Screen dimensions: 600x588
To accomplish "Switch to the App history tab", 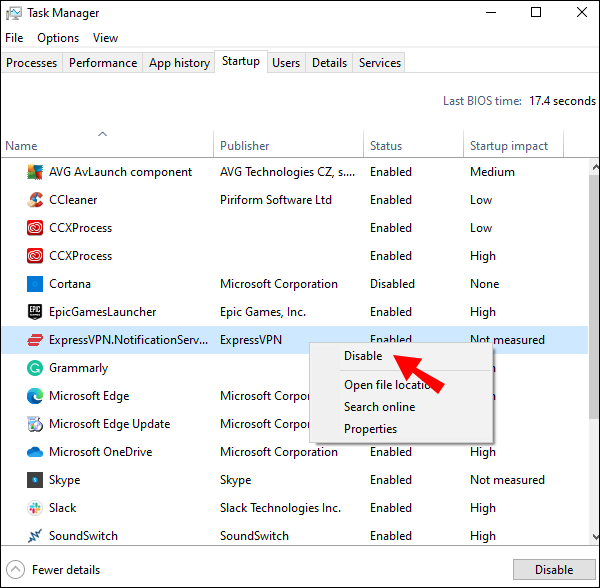I will [179, 63].
